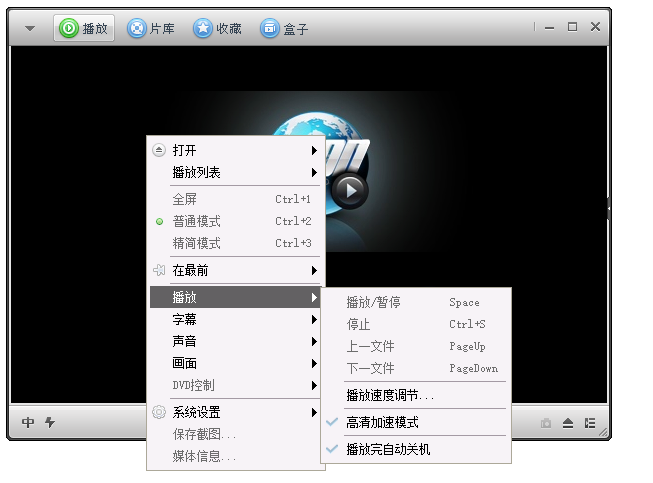This screenshot has width=653, height=483.
Task: Open the 片库 library icon
Action: point(137,28)
